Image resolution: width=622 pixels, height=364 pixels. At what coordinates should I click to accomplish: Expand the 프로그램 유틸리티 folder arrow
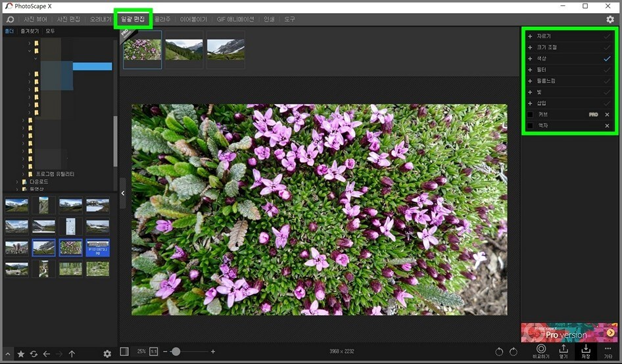(x=23, y=174)
